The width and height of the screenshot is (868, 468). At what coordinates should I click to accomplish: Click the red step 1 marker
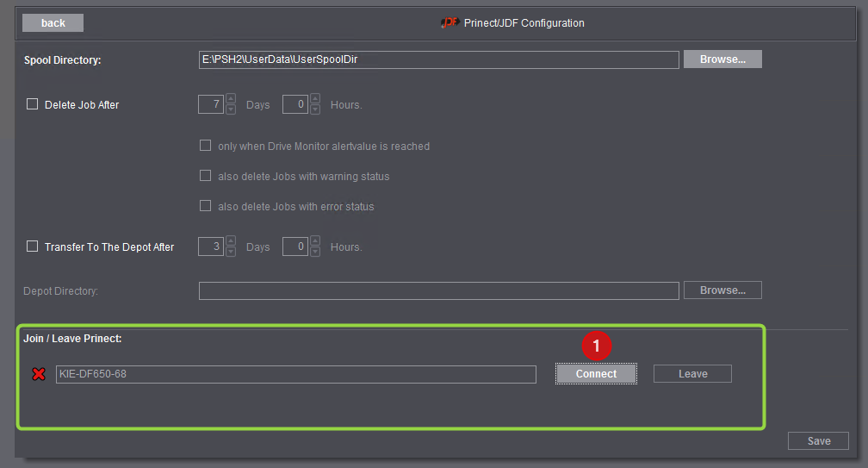[x=596, y=346]
